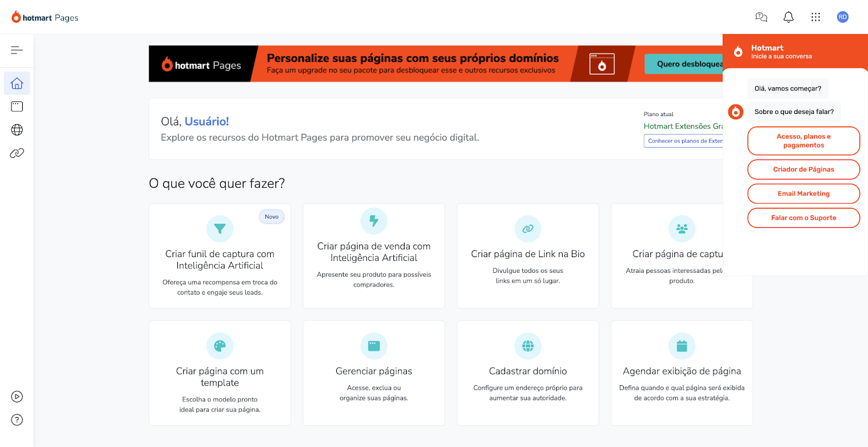The width and height of the screenshot is (868, 447).
Task: Select the link icon for Link na Bio
Action: (528, 229)
